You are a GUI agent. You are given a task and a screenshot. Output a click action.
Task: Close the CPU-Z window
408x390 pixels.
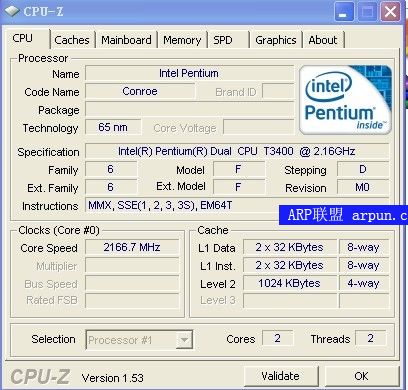point(390,12)
